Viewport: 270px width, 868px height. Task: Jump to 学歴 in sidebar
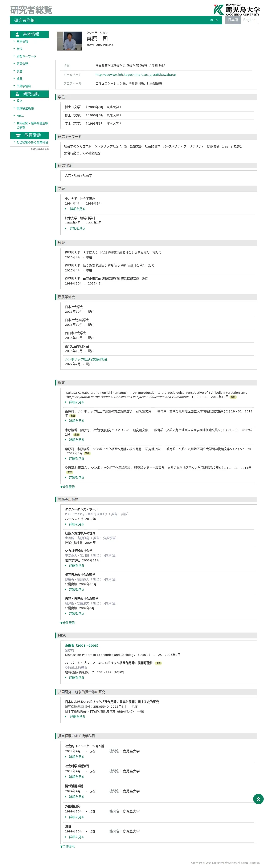(20, 71)
